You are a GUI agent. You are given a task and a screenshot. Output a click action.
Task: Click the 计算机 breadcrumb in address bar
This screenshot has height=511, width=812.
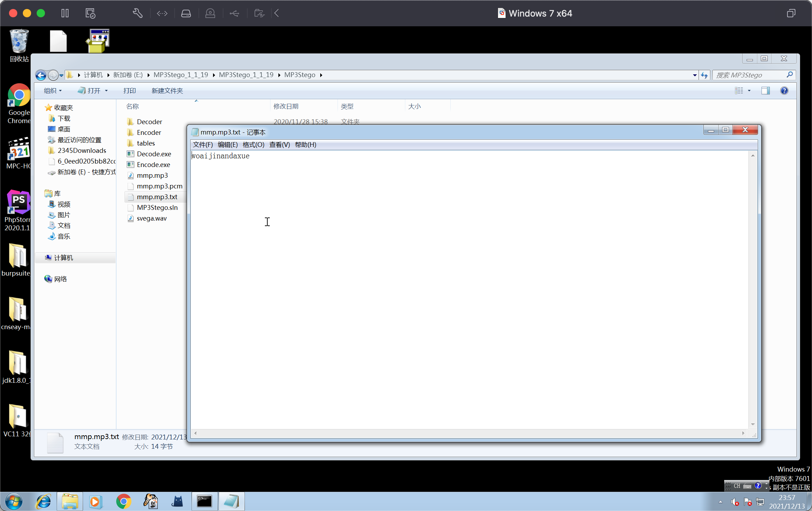(93, 75)
